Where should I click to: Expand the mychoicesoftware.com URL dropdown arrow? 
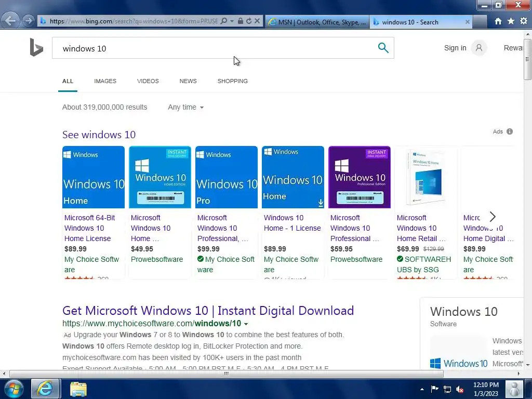click(x=246, y=324)
